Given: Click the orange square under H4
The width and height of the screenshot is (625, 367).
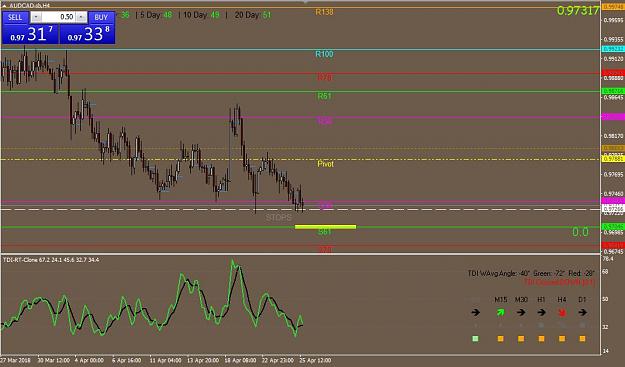Looking at the screenshot, I should [562, 339].
